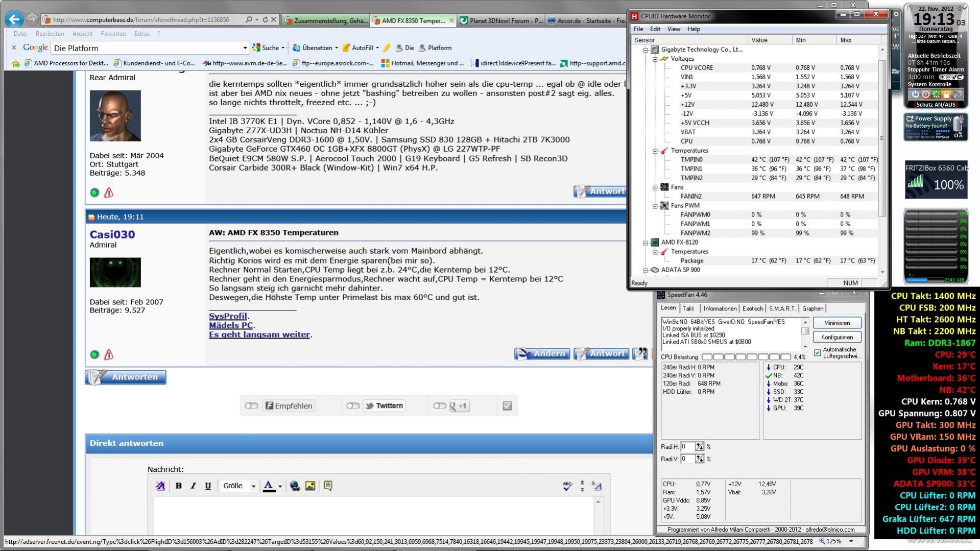Image resolution: width=980 pixels, height=551 pixels.
Task: Switch to the Planet 3DNow! Forum browser tab
Action: [x=500, y=20]
